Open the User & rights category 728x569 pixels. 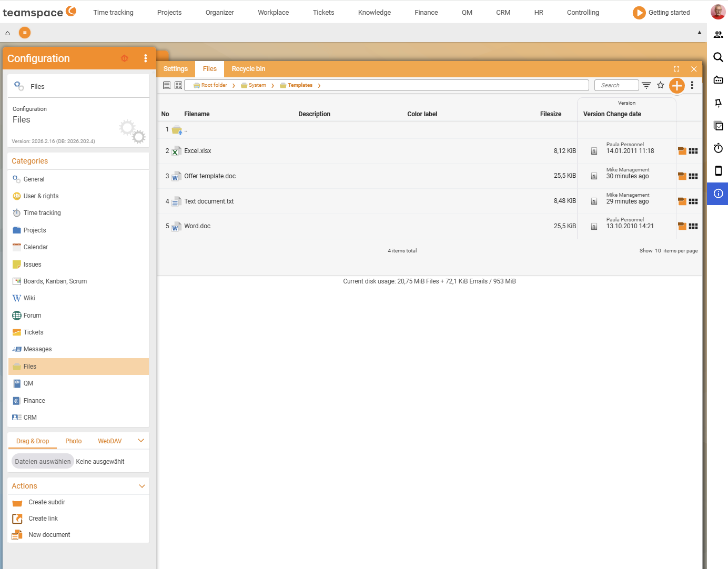[79, 196]
